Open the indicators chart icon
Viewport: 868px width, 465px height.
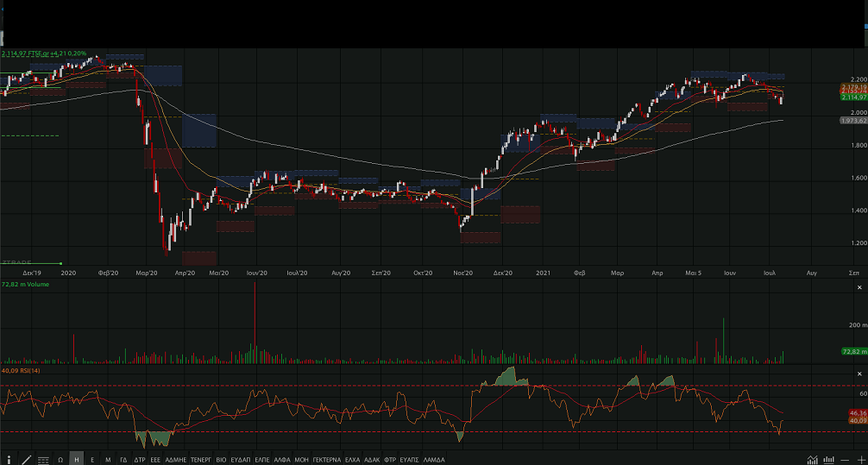click(x=812, y=460)
